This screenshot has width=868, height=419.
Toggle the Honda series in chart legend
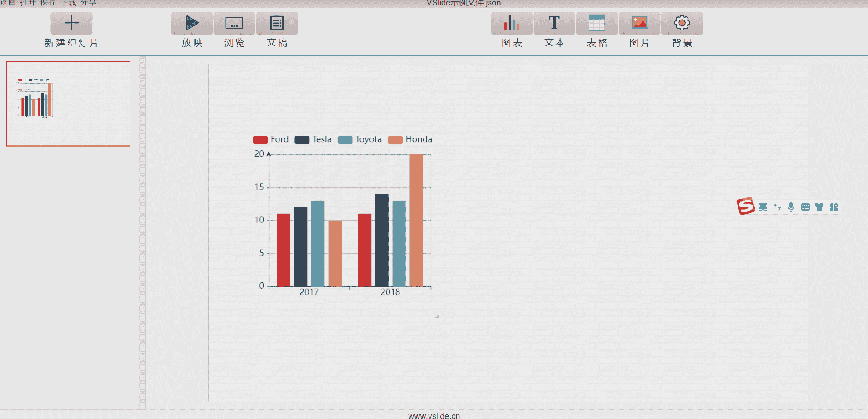coord(410,139)
